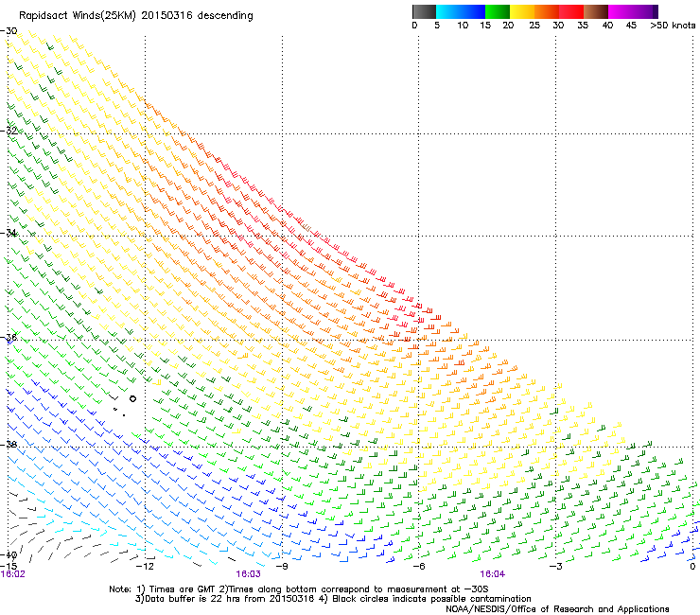Click the -15 longitude axis label
Screen dimensions: 700x615
click(9, 567)
